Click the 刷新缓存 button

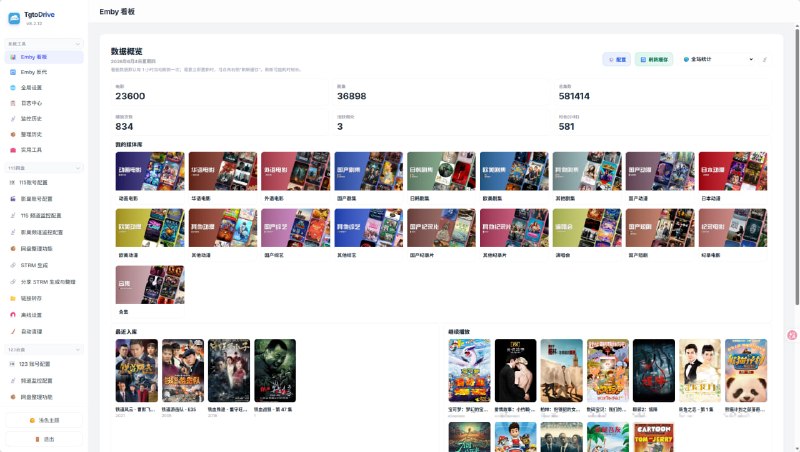coord(654,60)
